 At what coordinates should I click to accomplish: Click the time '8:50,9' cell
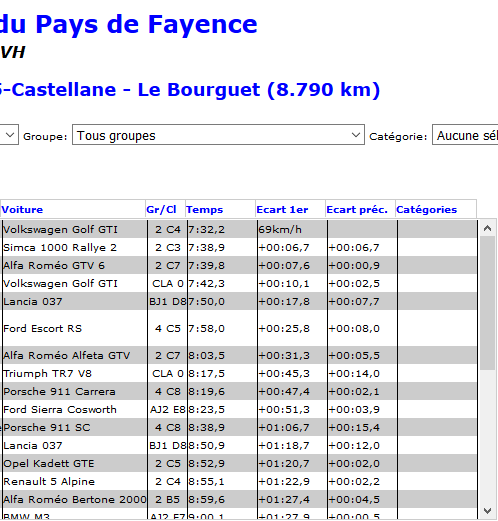(222, 446)
